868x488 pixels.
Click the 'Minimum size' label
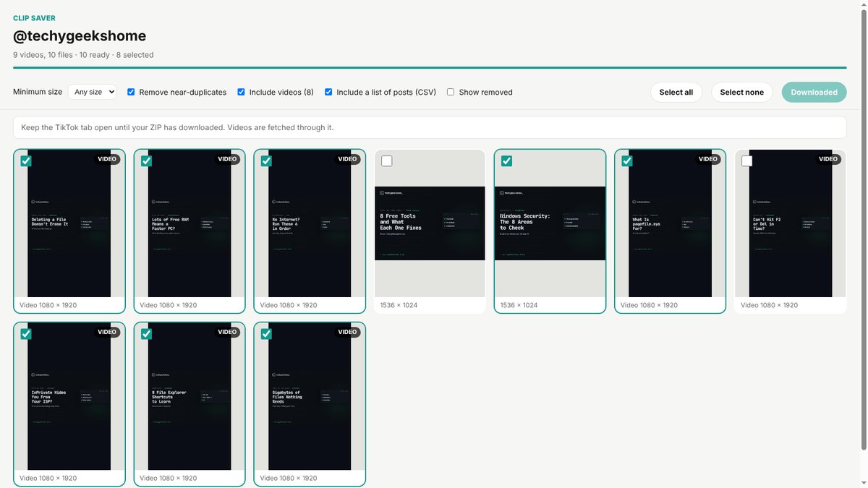38,92
